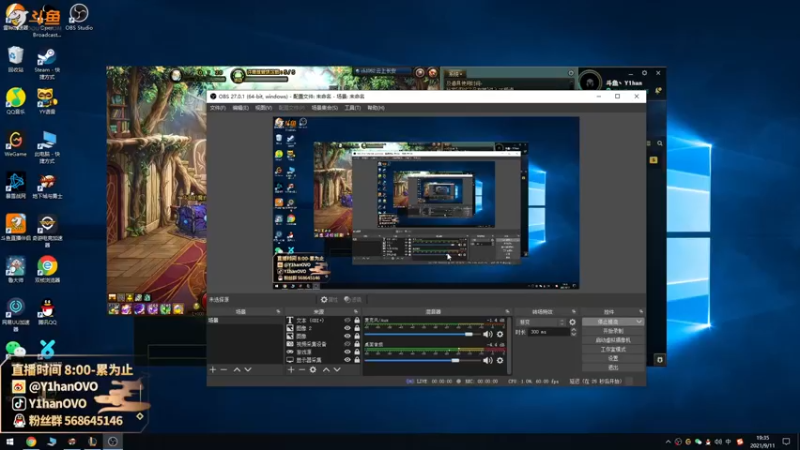Open the Edit menu in OBS
Image resolution: width=800 pixels, height=450 pixels.
pos(240,108)
